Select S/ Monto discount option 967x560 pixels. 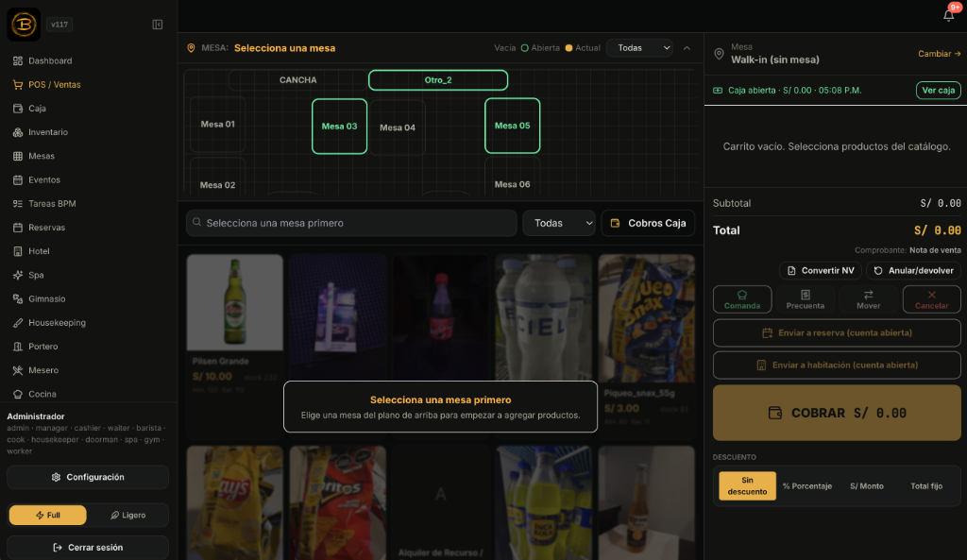[867, 486]
